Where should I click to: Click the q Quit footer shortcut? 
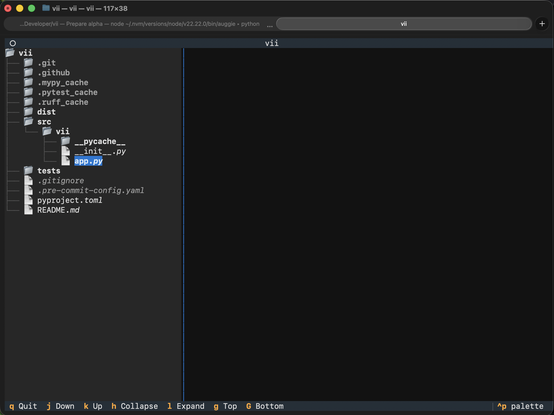[x=23, y=406]
